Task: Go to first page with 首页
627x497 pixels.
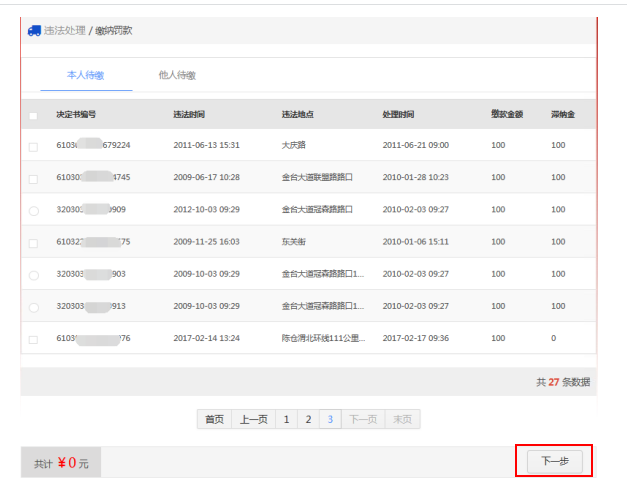Action: (214, 420)
